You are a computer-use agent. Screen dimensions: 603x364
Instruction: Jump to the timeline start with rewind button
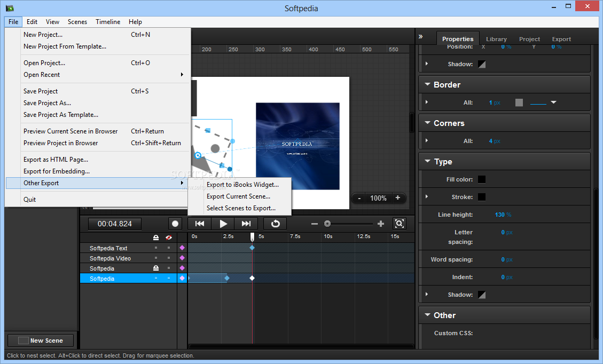click(x=200, y=224)
